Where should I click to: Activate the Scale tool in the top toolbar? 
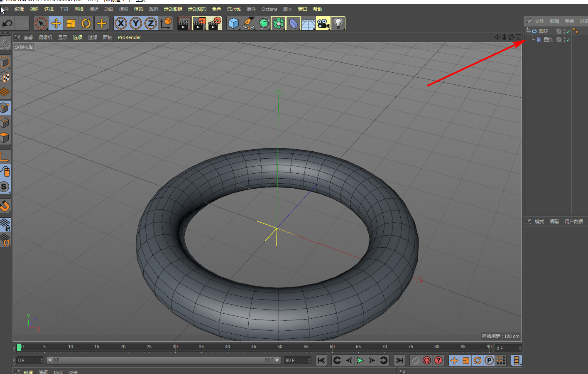[71, 23]
